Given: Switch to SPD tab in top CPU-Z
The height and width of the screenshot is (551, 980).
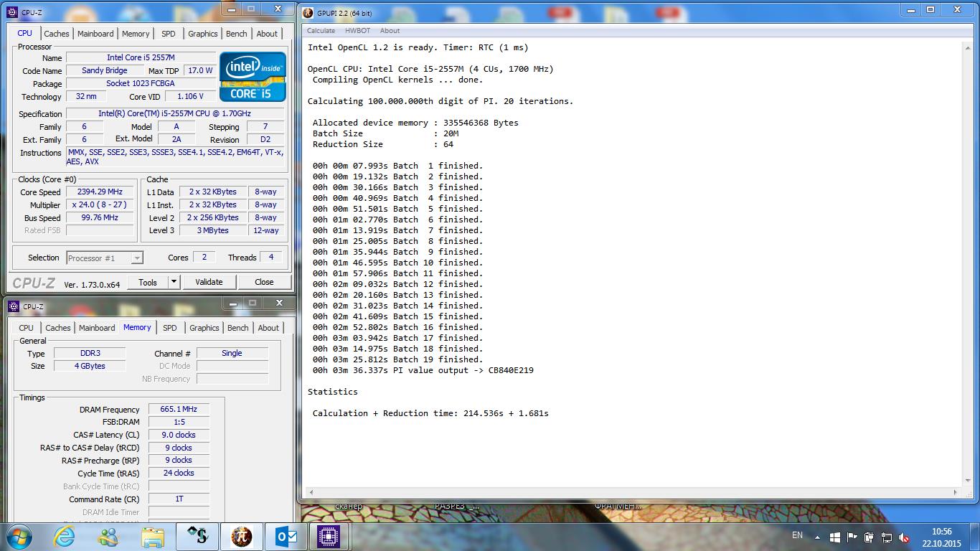Looking at the screenshot, I should tap(169, 34).
